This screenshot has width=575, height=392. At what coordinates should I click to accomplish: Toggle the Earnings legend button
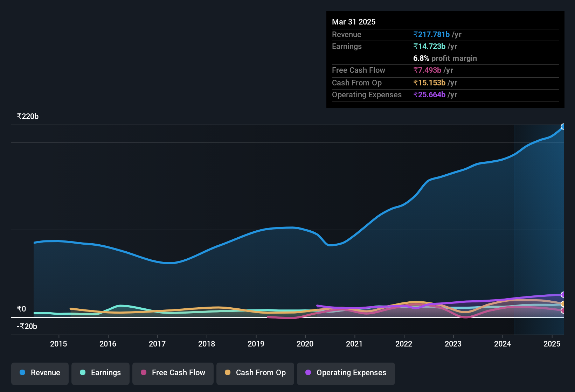click(101, 373)
